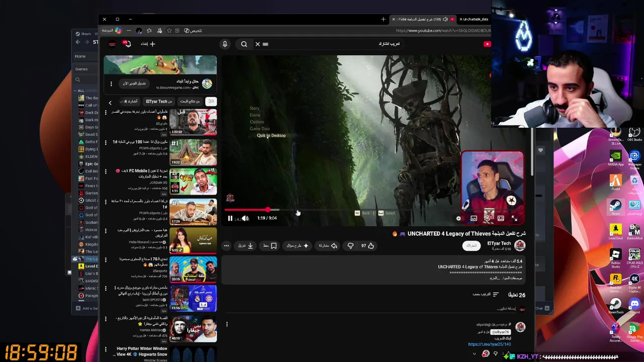
Task: Switch player to theater mode
Action: pos(501,218)
